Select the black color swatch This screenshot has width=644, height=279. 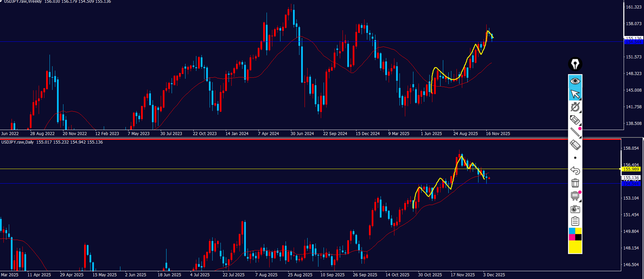(x=579, y=237)
